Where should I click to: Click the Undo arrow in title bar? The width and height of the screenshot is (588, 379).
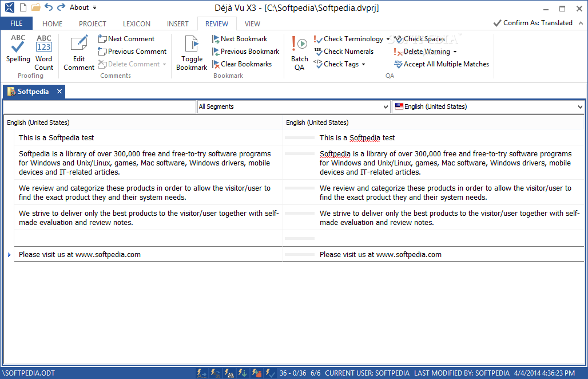pos(49,7)
